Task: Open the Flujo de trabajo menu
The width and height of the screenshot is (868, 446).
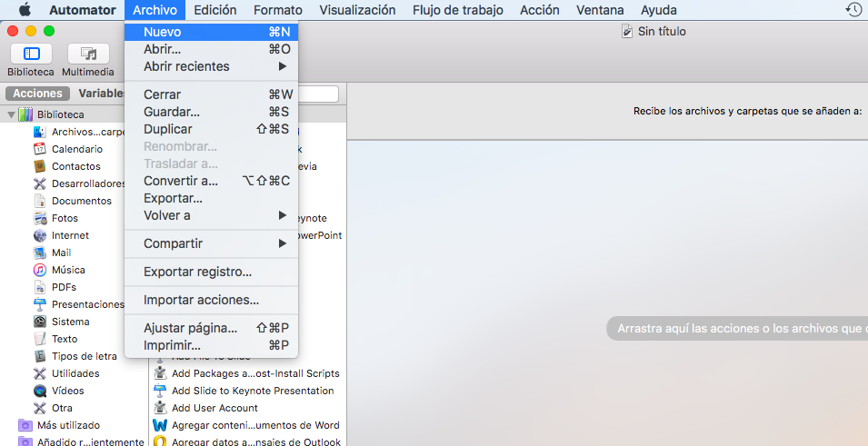Action: pyautogui.click(x=458, y=10)
